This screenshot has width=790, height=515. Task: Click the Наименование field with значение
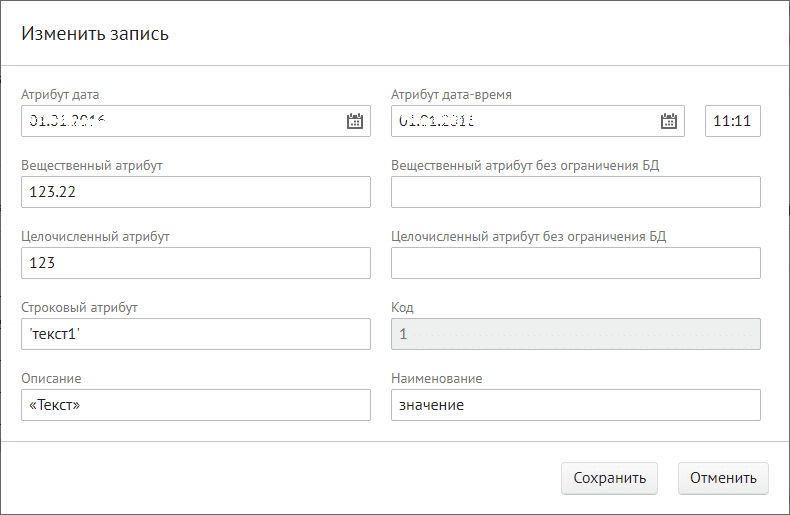coord(575,405)
